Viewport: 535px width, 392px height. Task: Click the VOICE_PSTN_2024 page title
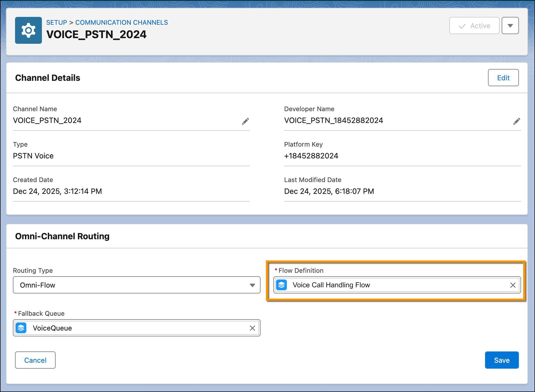[96, 34]
